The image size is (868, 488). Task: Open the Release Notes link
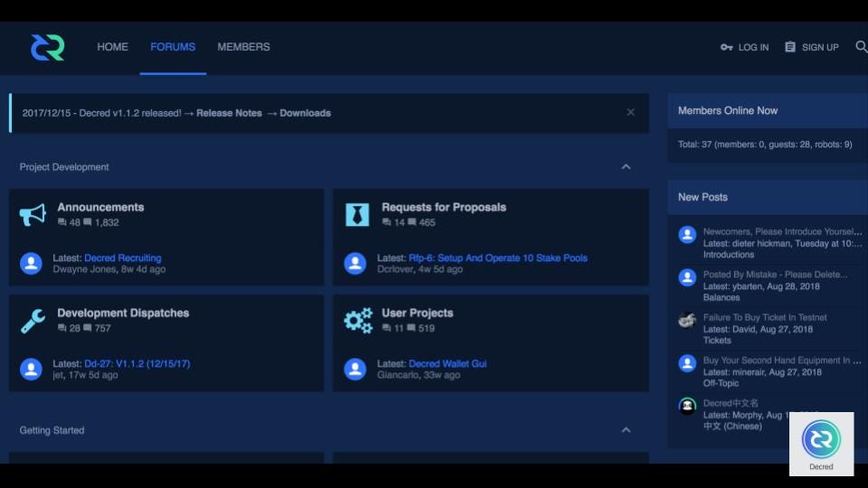click(229, 113)
